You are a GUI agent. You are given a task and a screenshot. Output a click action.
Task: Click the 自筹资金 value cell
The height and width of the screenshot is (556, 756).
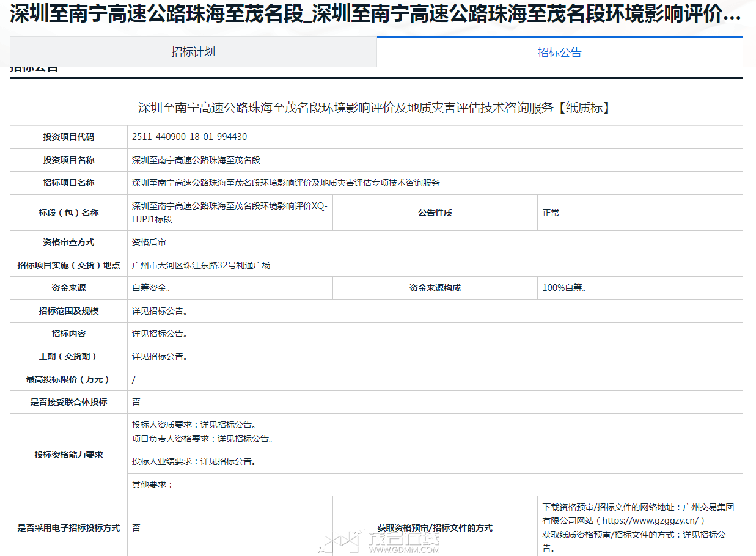pyautogui.click(x=151, y=288)
